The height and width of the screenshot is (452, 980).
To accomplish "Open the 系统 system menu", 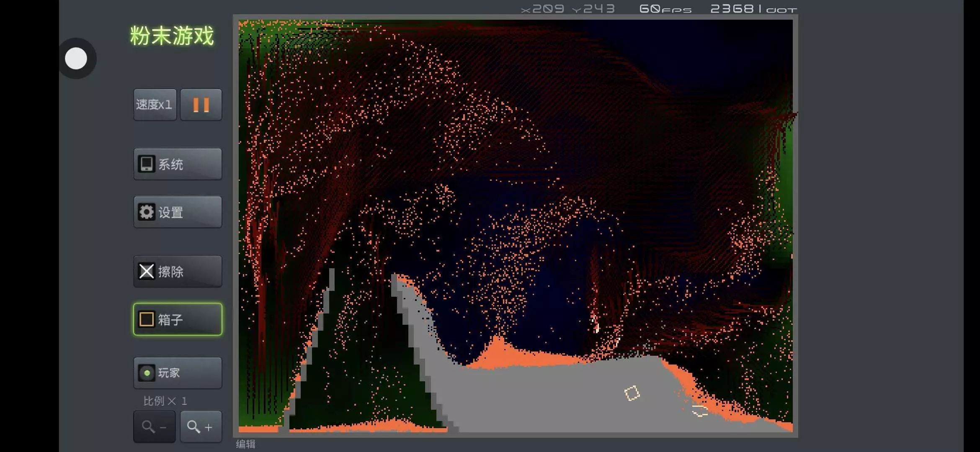I will pos(178,164).
